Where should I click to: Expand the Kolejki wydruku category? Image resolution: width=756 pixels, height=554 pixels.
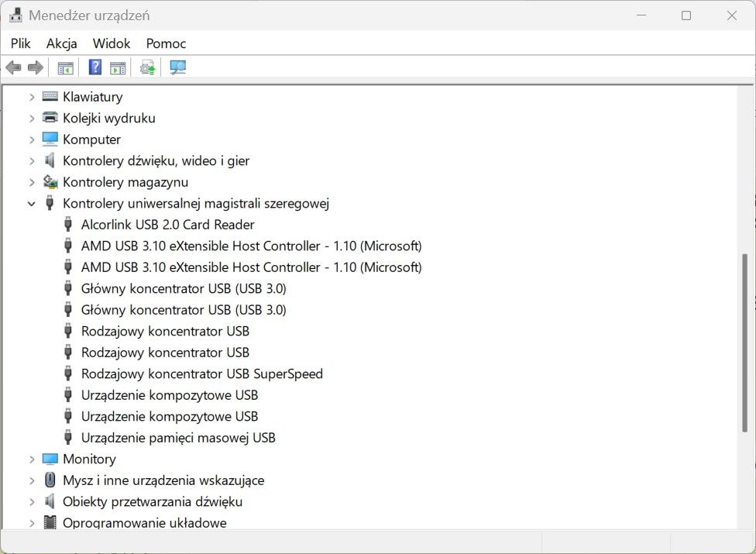click(32, 118)
